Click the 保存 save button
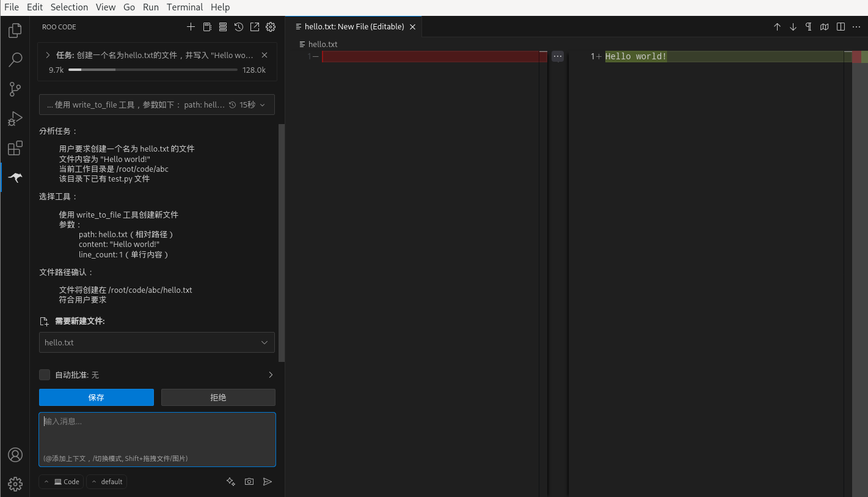868x497 pixels. coord(97,397)
